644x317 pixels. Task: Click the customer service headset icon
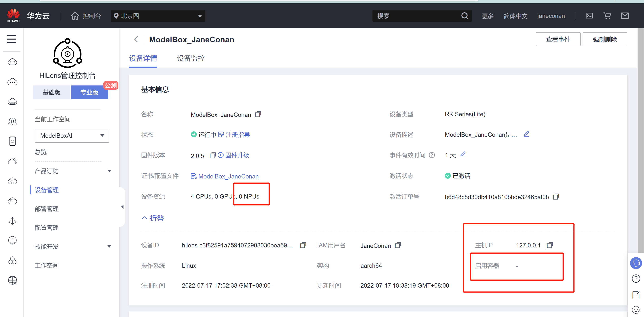pyautogui.click(x=636, y=263)
